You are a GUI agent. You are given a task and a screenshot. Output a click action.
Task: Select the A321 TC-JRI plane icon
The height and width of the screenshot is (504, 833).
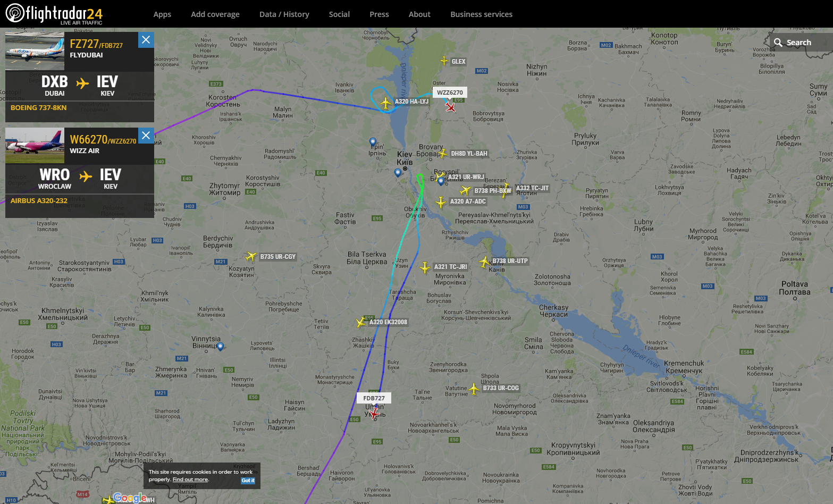[425, 267]
